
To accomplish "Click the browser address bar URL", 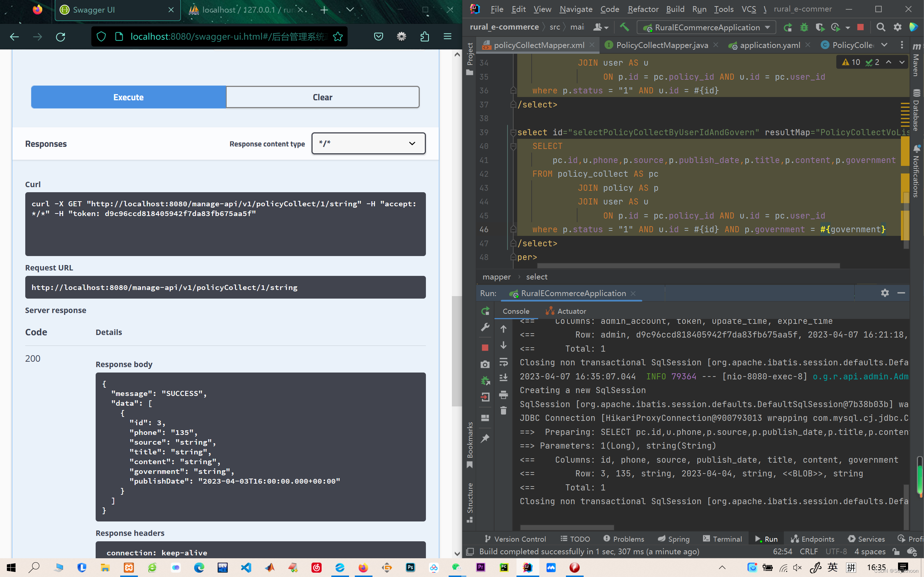I will pos(228,37).
